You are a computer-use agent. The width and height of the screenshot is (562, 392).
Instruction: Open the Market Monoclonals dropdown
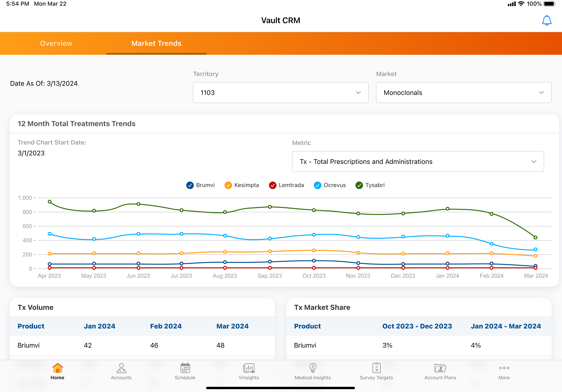pyautogui.click(x=463, y=93)
